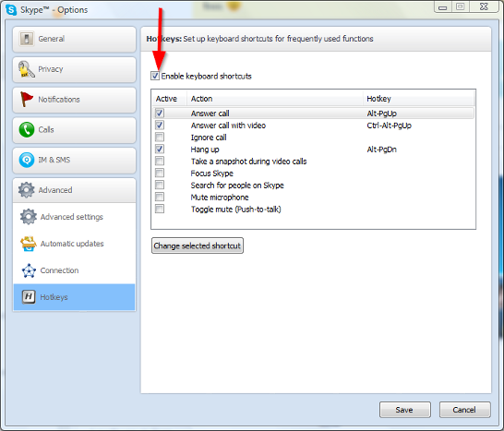Click the Connection network icon

pyautogui.click(x=29, y=270)
